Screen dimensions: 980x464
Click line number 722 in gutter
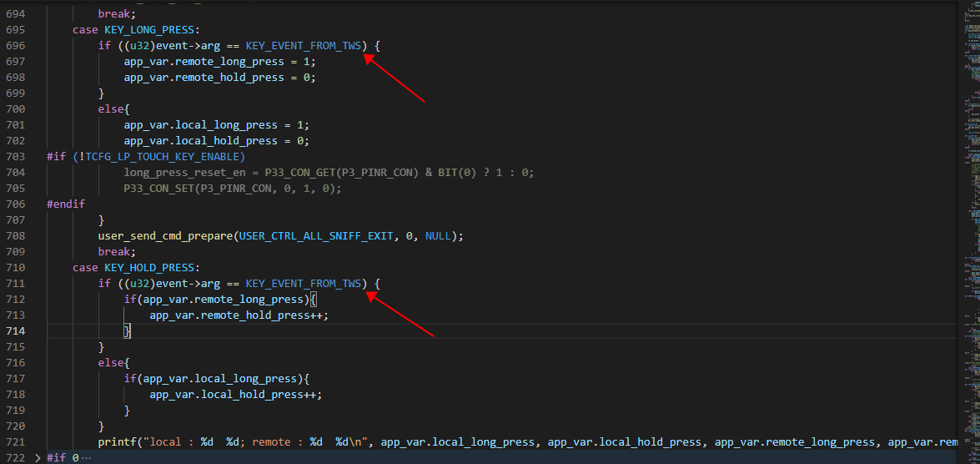[15, 458]
